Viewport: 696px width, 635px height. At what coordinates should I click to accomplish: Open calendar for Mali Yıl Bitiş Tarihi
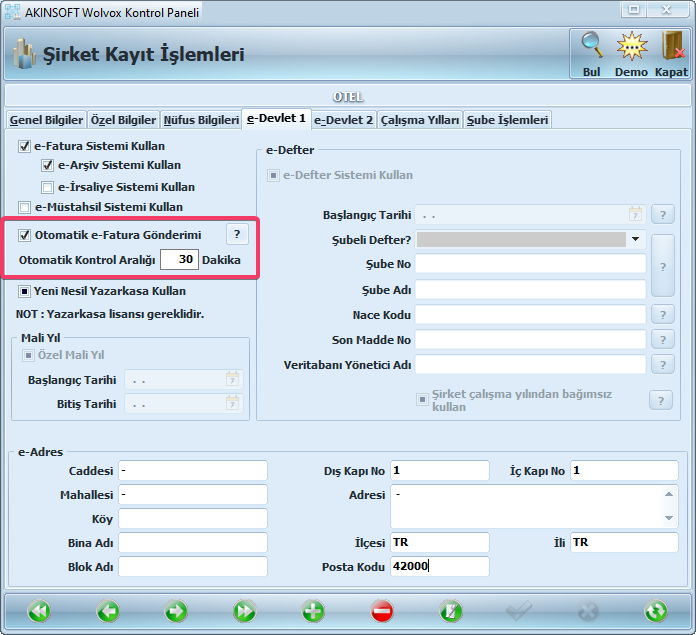(x=232, y=403)
